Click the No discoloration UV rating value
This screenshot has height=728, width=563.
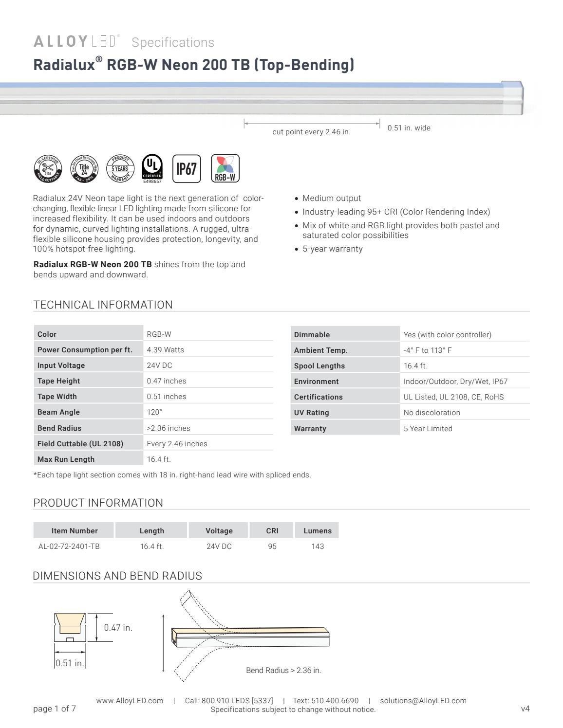432,413
